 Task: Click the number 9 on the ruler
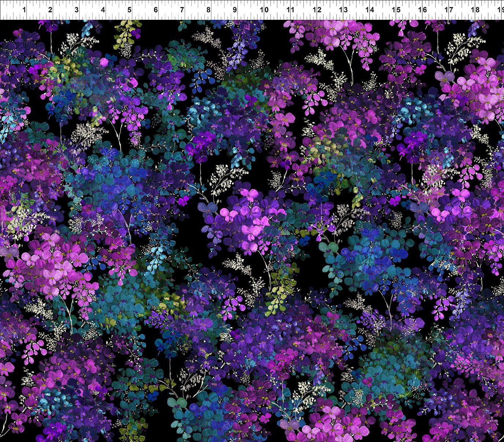(x=235, y=10)
